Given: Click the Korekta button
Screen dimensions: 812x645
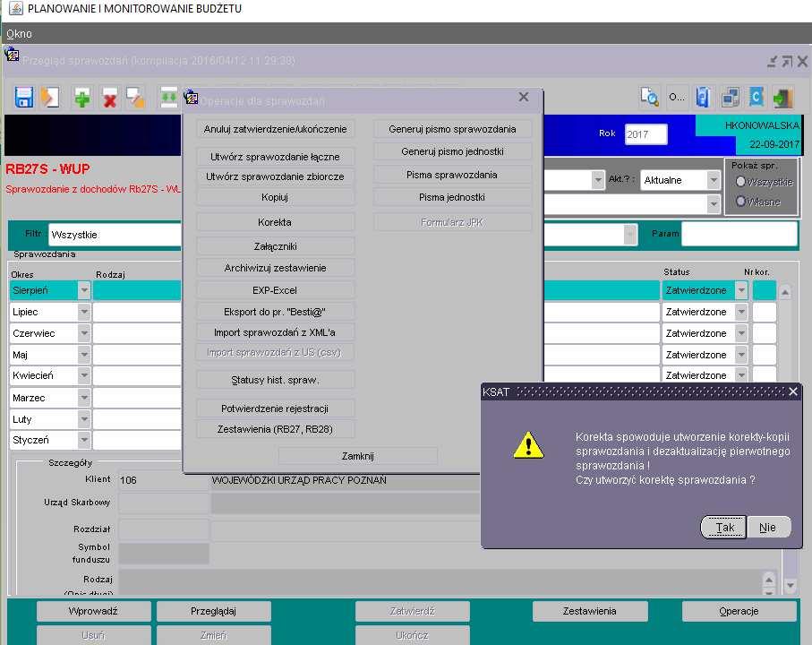Looking at the screenshot, I should click(x=275, y=222).
